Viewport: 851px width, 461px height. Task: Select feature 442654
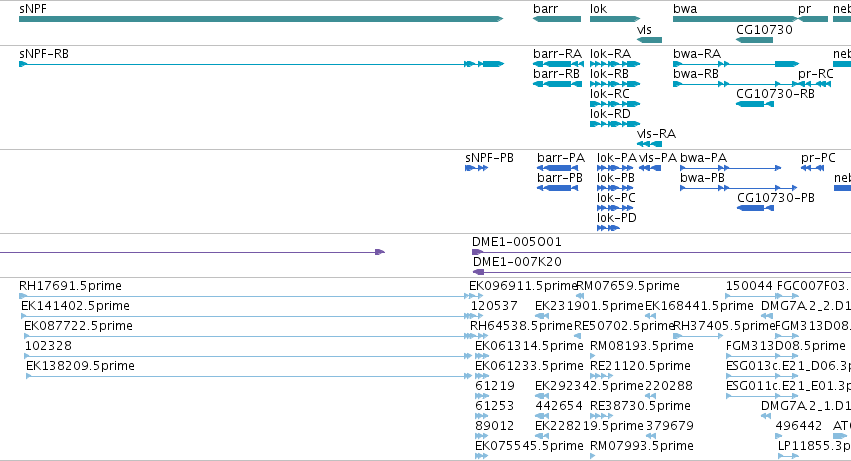[542, 416]
